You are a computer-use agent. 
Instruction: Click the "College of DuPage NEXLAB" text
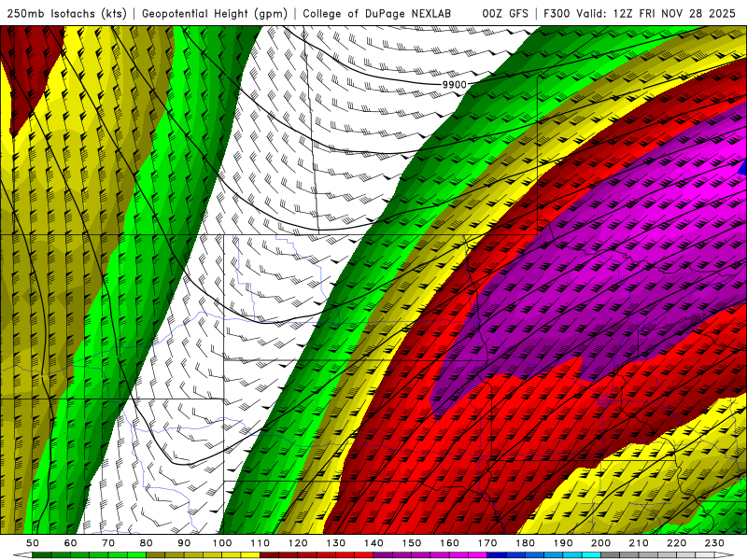[377, 14]
